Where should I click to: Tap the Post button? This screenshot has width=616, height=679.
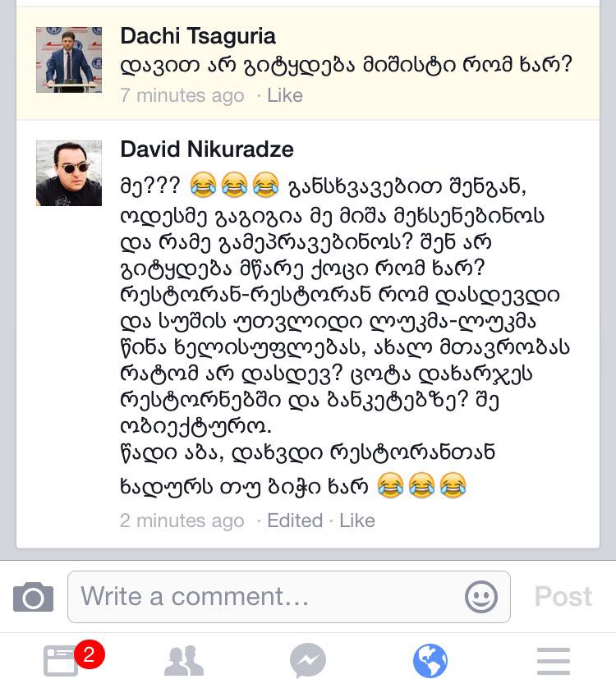click(x=563, y=597)
